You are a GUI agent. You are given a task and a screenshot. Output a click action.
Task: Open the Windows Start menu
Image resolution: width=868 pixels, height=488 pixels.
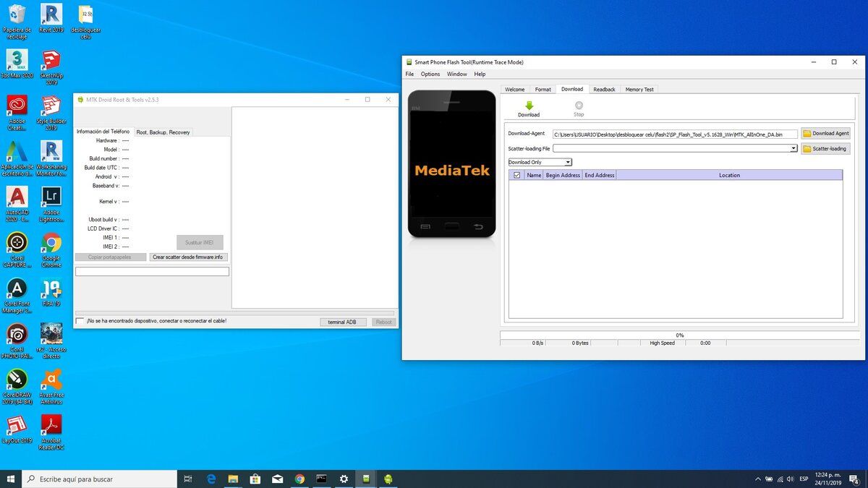pos(11,479)
